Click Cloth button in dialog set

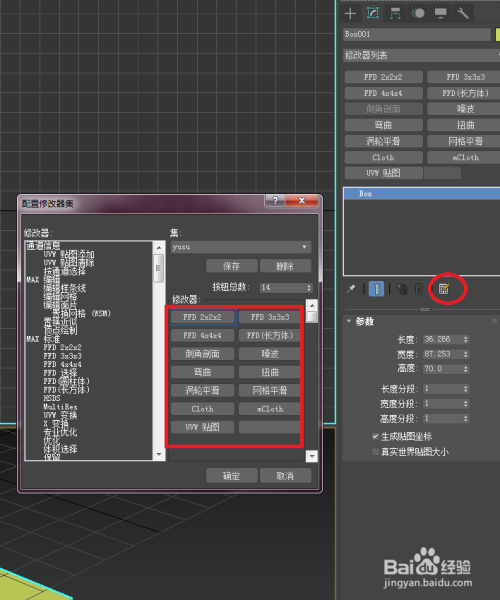(202, 409)
